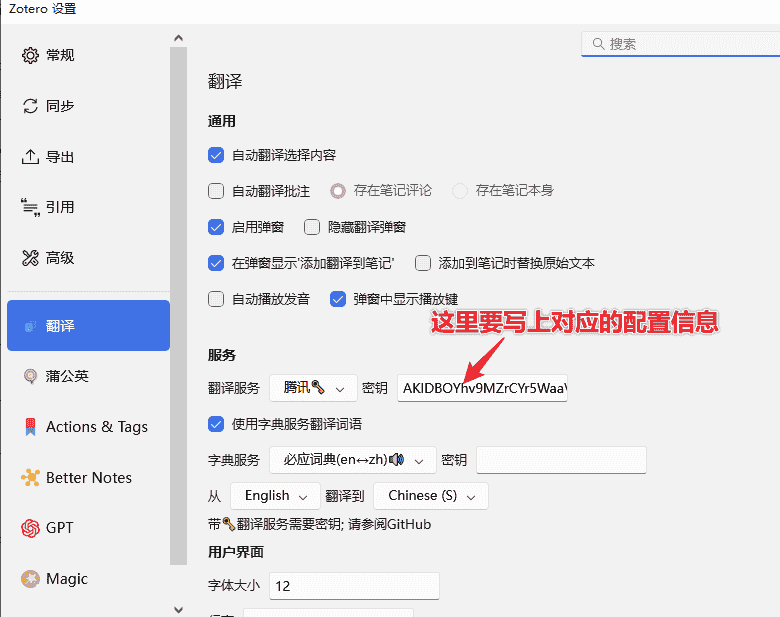
Task: Click the 通用 section heading
Action: pyautogui.click(x=222, y=121)
